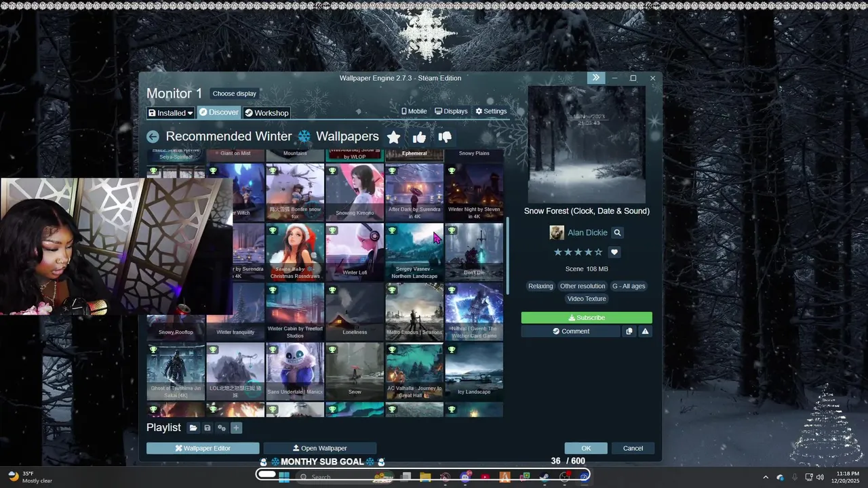Click the Video Texture tag
868x488 pixels.
pos(587,299)
